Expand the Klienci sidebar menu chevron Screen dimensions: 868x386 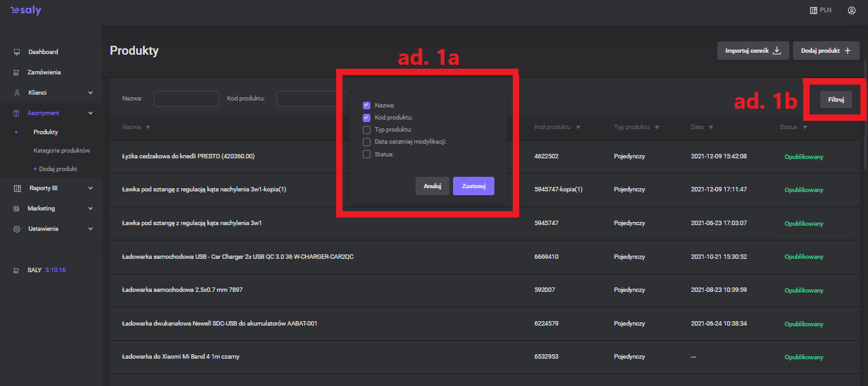click(90, 93)
